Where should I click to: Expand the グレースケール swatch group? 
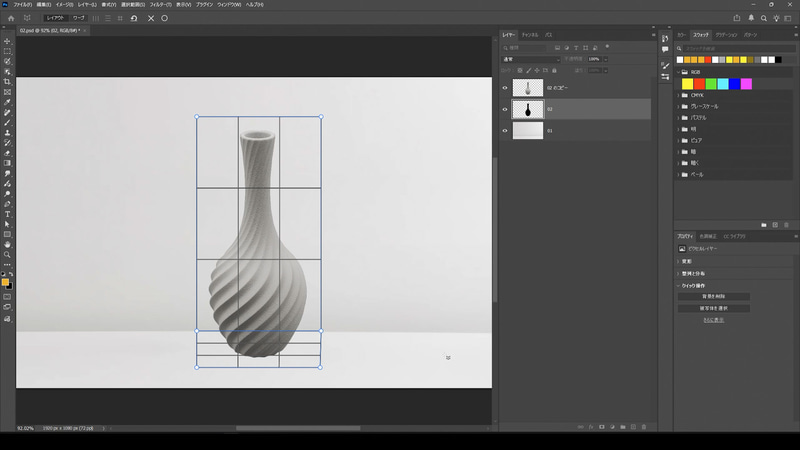677,106
